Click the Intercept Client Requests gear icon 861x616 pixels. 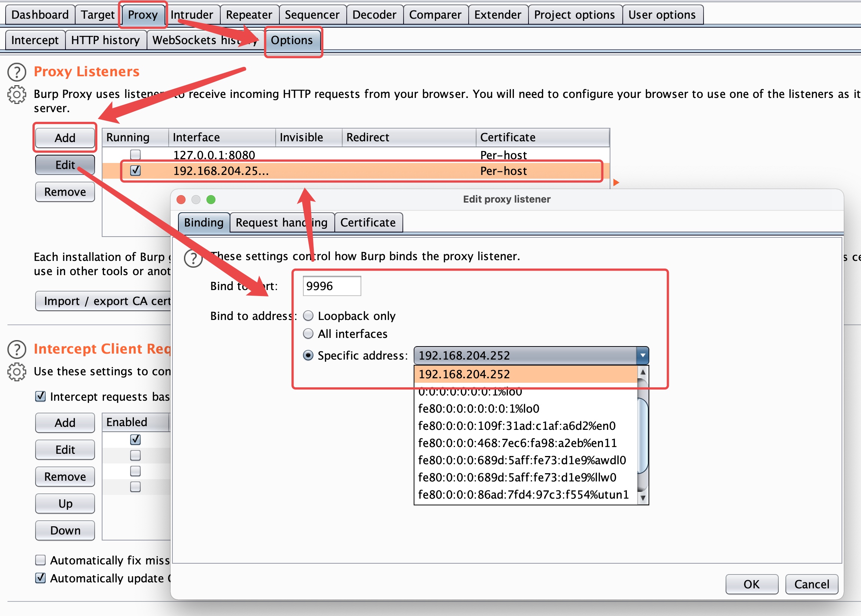click(x=17, y=372)
